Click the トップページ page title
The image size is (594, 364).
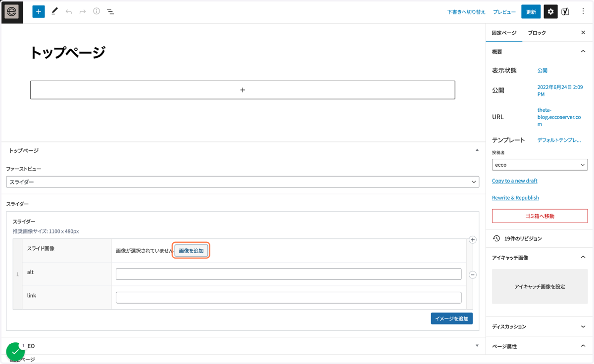click(x=68, y=52)
